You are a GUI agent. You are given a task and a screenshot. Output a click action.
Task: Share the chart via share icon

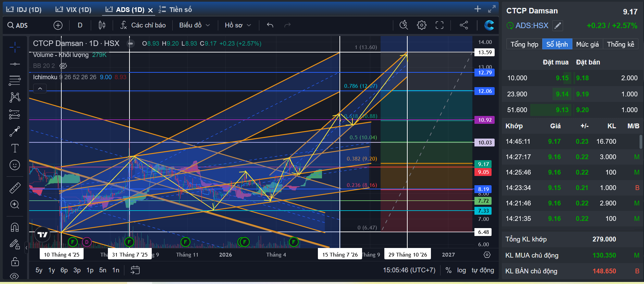coord(464,25)
